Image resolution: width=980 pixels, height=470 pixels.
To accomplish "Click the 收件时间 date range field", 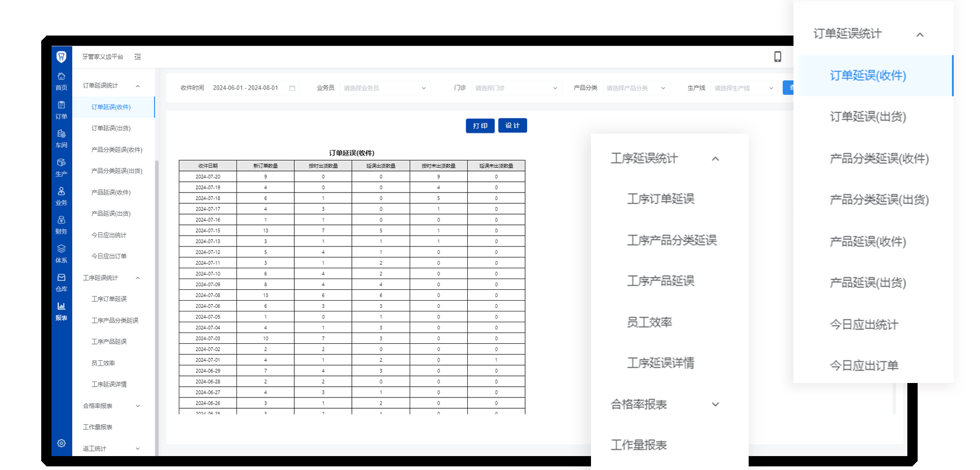I will 253,88.
